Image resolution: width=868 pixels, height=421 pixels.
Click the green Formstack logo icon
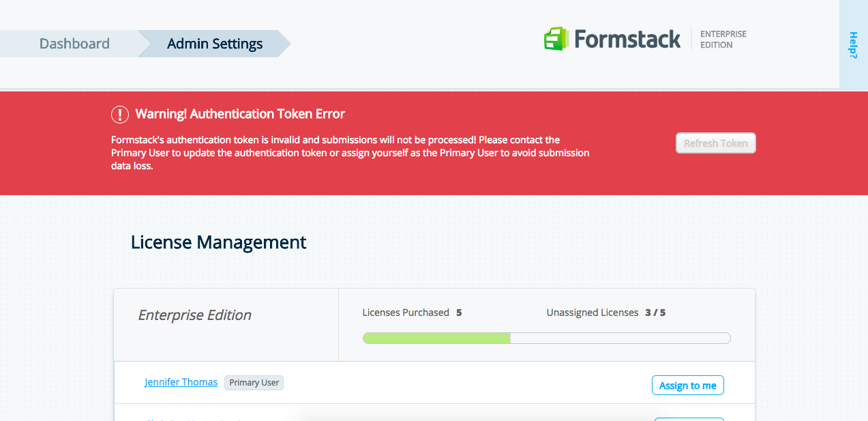coord(556,39)
